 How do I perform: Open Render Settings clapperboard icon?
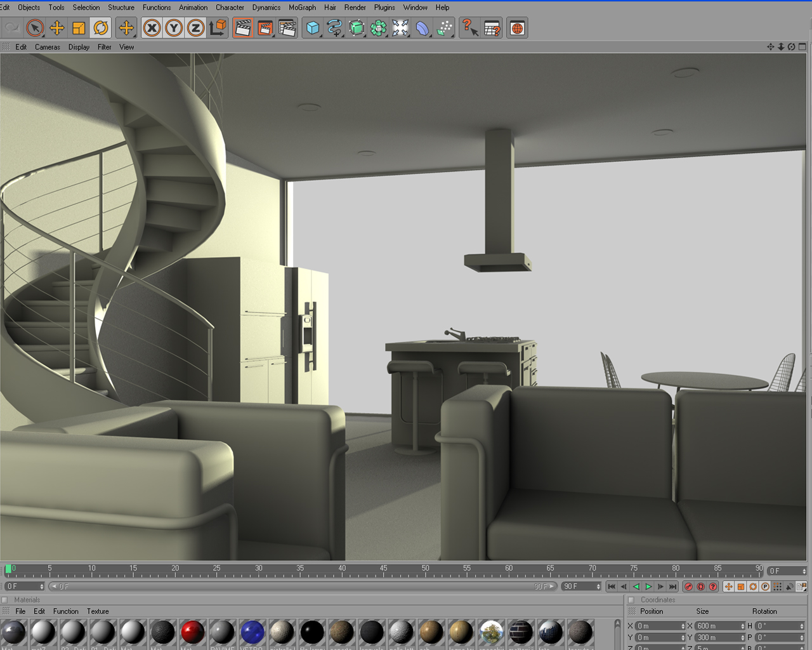click(x=287, y=28)
